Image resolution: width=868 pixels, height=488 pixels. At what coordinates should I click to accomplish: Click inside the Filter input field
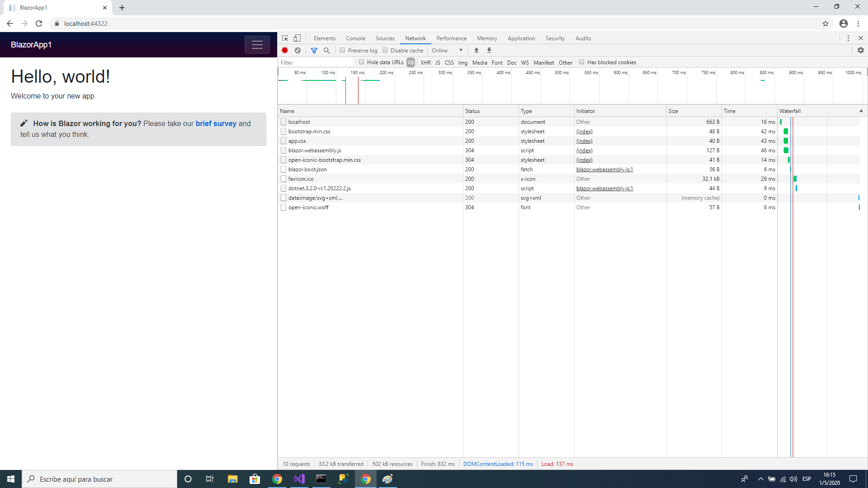pos(316,62)
